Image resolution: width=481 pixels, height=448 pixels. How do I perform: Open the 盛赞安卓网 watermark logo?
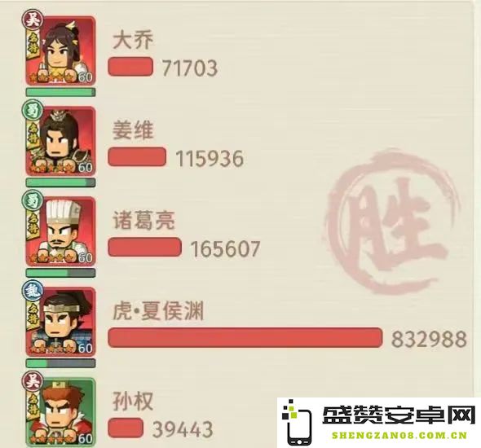tap(379, 423)
